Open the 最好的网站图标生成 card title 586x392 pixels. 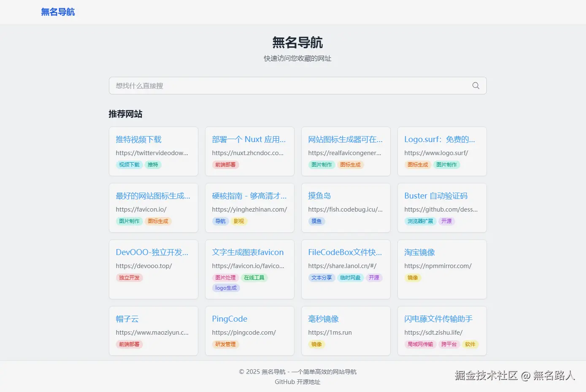tap(153, 196)
